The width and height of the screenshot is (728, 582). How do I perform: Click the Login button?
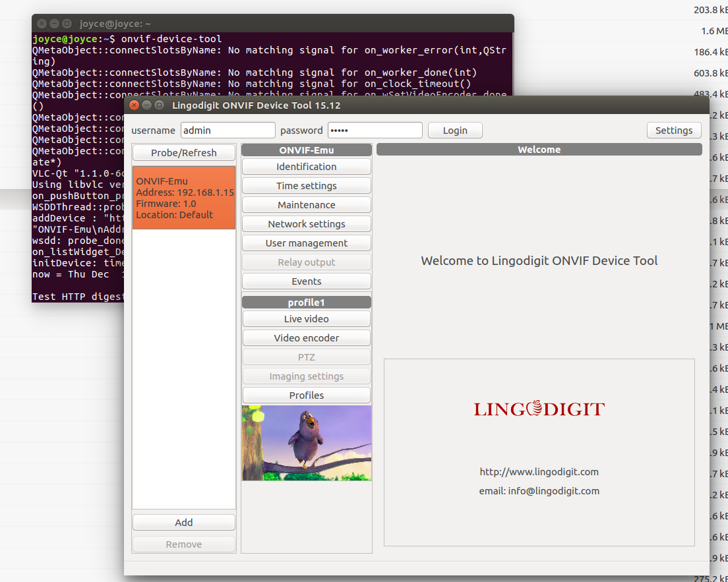click(455, 131)
